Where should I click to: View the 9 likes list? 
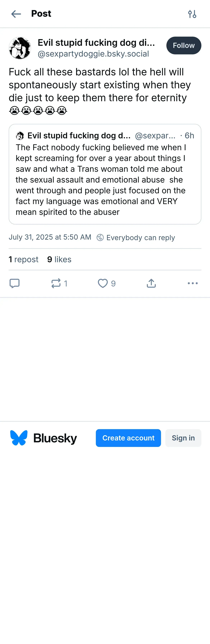pyautogui.click(x=59, y=259)
